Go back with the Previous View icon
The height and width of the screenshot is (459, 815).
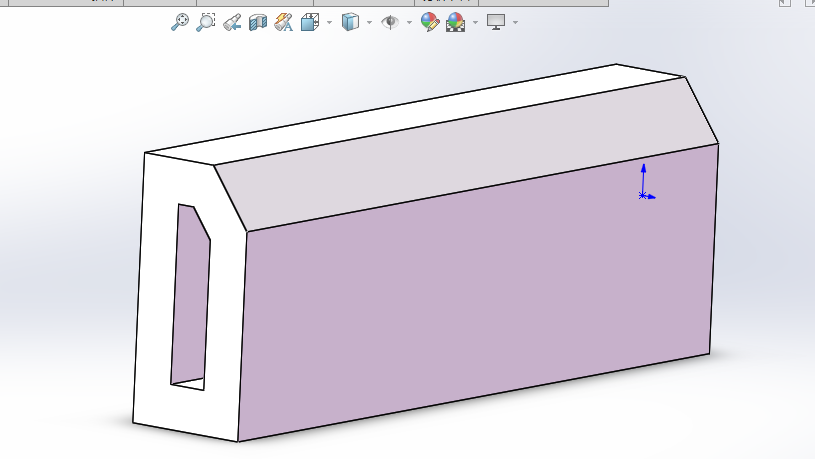coord(231,21)
